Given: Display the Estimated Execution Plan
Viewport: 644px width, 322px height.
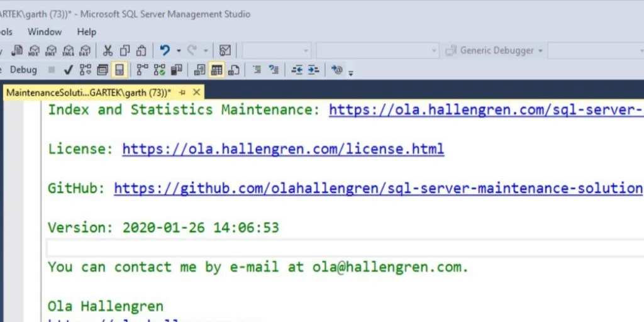Looking at the screenshot, I should (x=86, y=70).
